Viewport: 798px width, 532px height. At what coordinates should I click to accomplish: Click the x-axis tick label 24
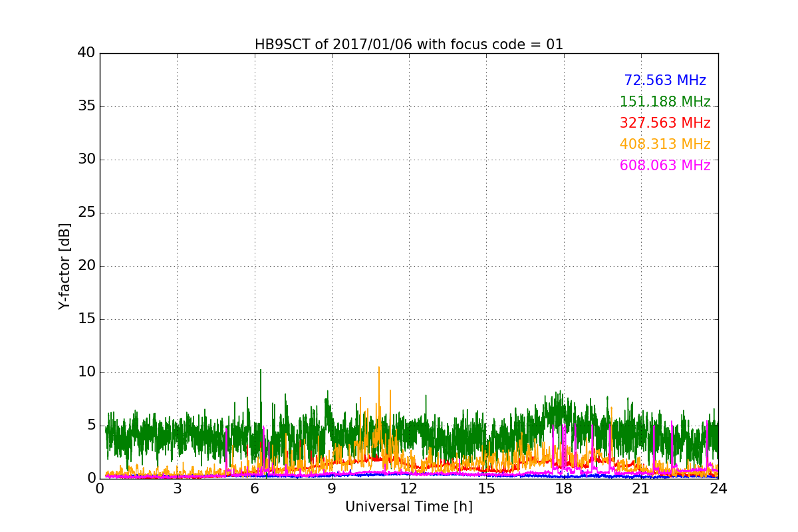click(x=718, y=489)
